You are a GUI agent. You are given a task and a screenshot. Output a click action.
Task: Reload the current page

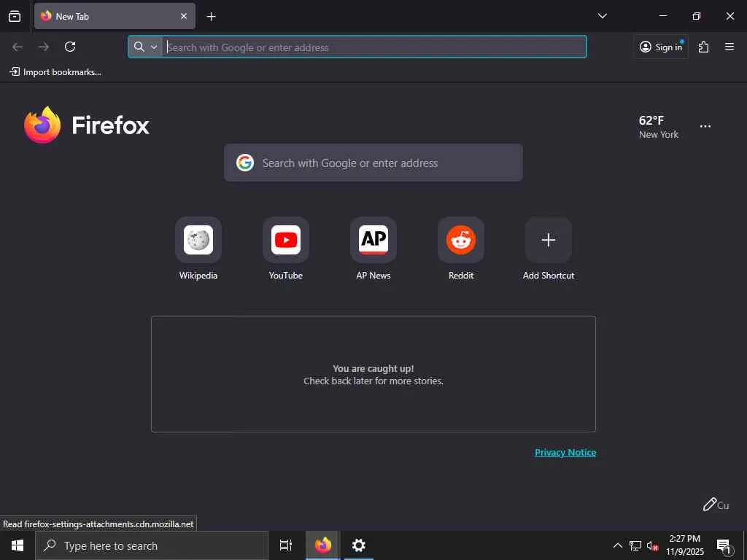pyautogui.click(x=70, y=47)
